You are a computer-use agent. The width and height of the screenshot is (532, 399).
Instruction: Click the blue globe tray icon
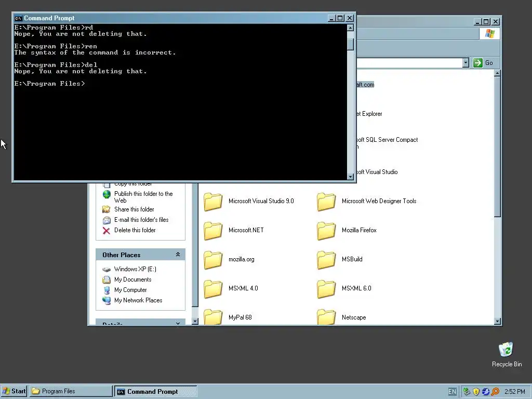click(486, 392)
